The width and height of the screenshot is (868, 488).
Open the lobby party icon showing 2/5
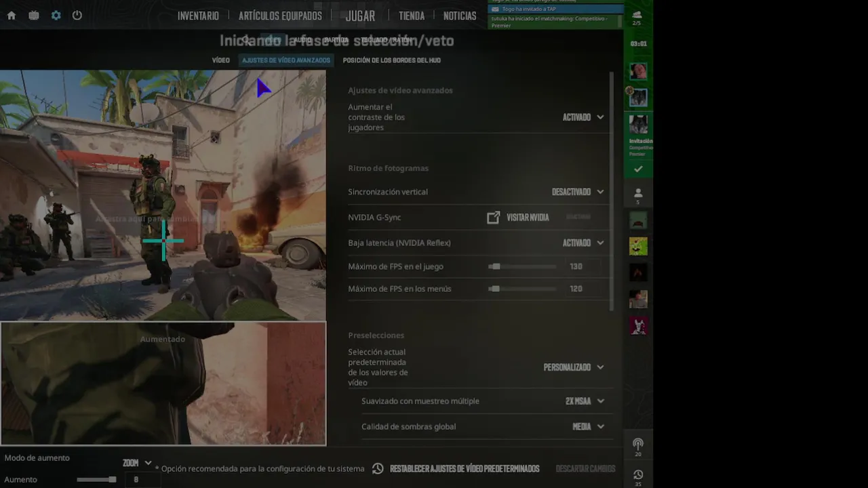(637, 18)
